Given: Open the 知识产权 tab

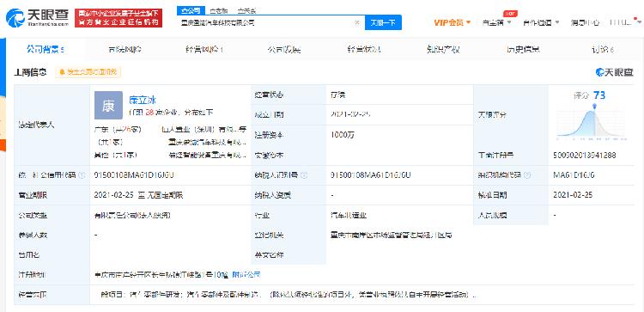Looking at the screenshot, I should tap(443, 50).
